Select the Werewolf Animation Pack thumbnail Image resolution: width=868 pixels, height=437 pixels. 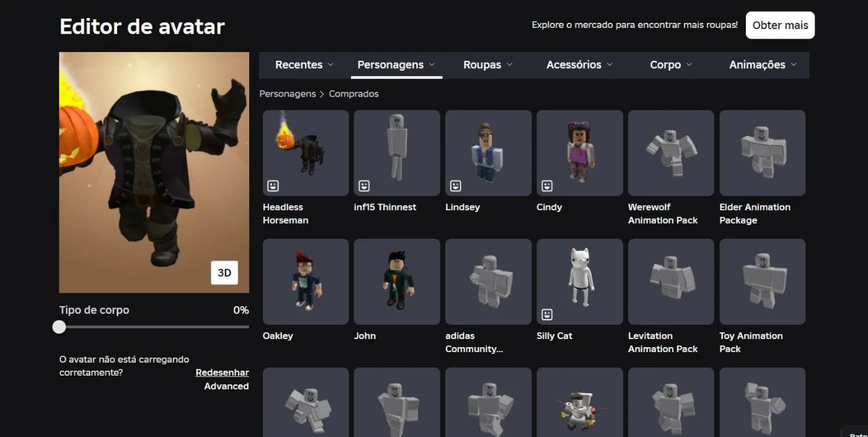tap(671, 152)
